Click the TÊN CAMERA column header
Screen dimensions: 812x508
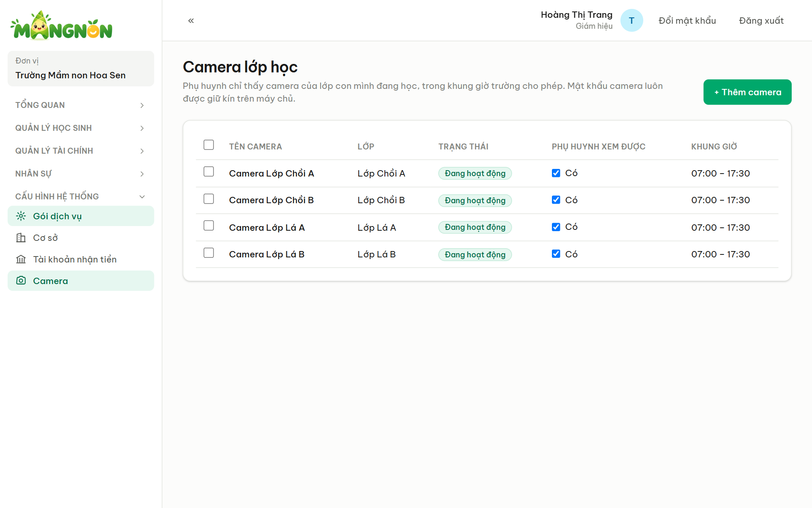(255, 146)
